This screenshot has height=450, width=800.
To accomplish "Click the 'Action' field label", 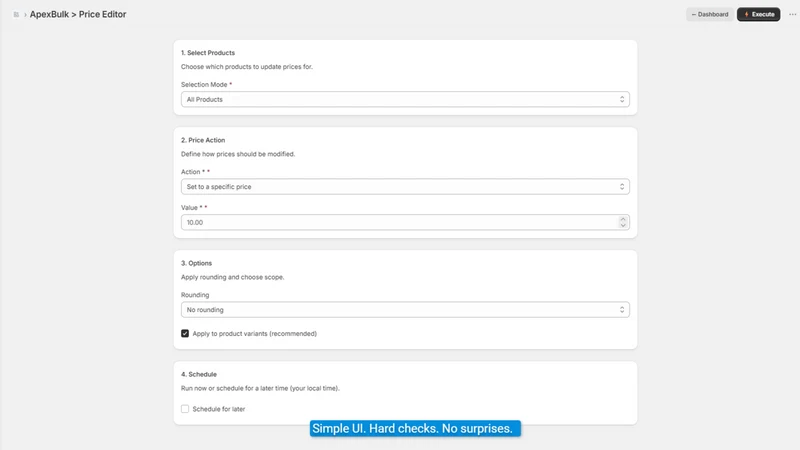I will tap(191, 172).
